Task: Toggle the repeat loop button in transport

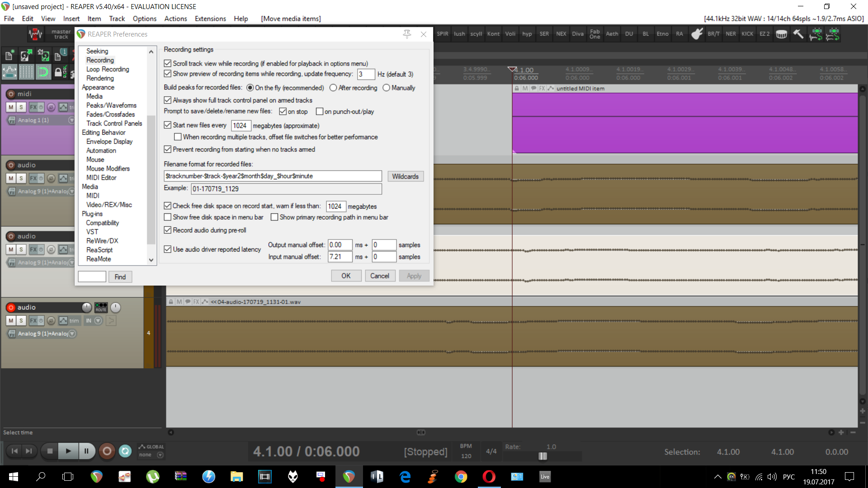Action: click(125, 451)
